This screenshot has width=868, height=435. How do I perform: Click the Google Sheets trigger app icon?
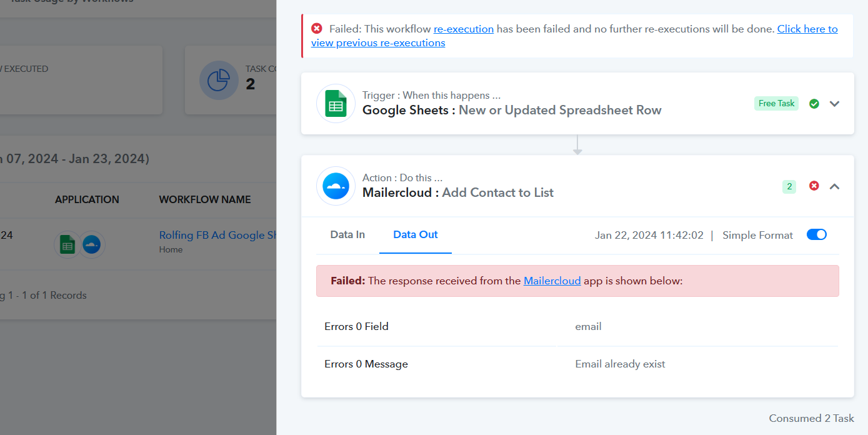click(x=336, y=103)
